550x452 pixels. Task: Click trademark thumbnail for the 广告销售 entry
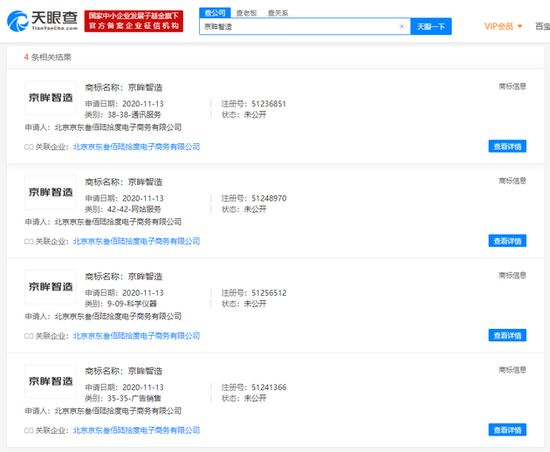[51, 382]
